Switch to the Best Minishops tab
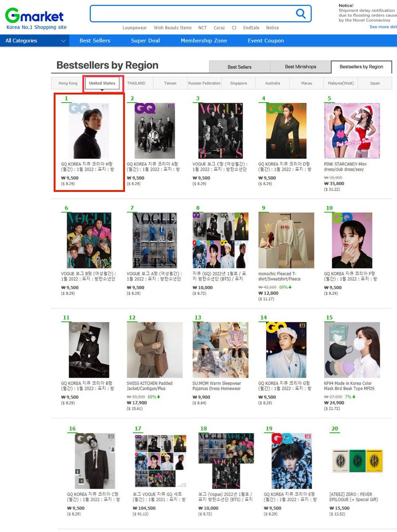Screen dimensions: 397x532 pyautogui.click(x=300, y=67)
